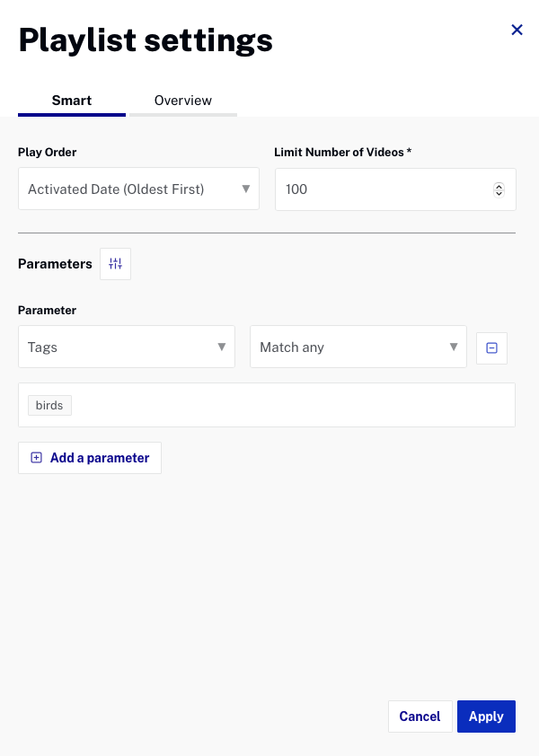Open the Parameters sliders options icon
Viewport: 539px width, 756px height.
(115, 264)
